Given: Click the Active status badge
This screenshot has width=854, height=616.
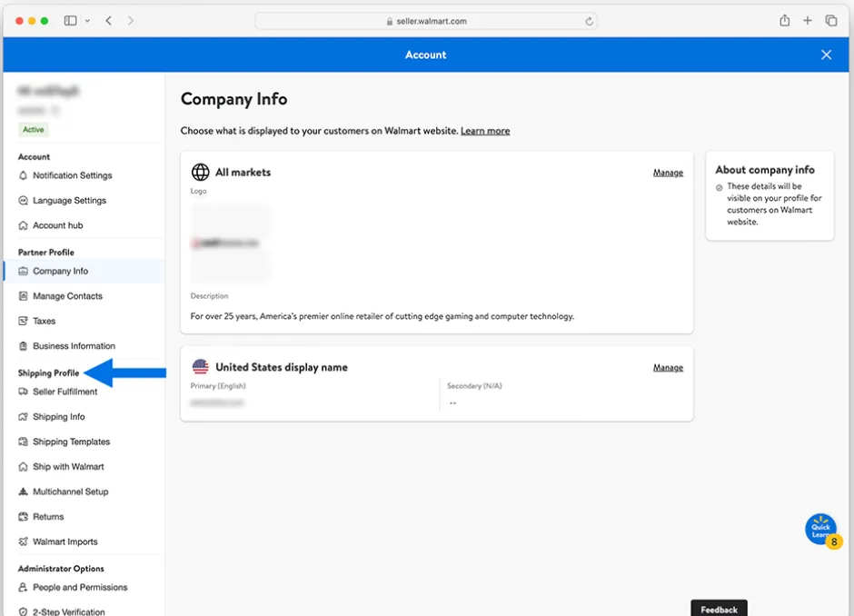Looking at the screenshot, I should pyautogui.click(x=34, y=130).
